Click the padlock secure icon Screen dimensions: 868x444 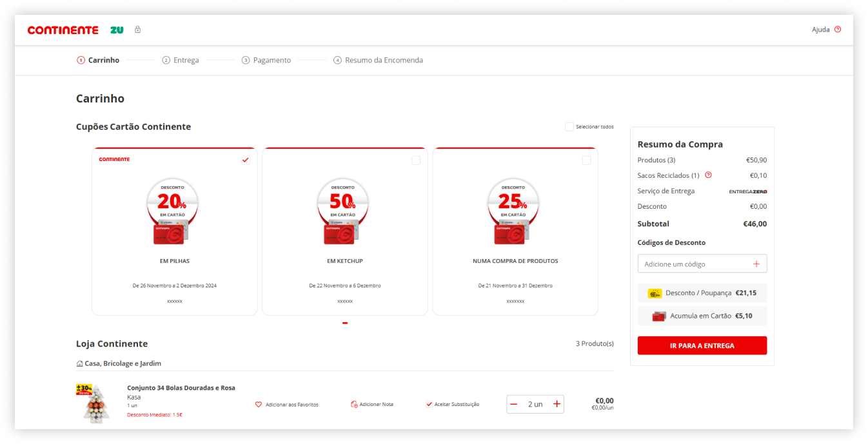[137, 30]
